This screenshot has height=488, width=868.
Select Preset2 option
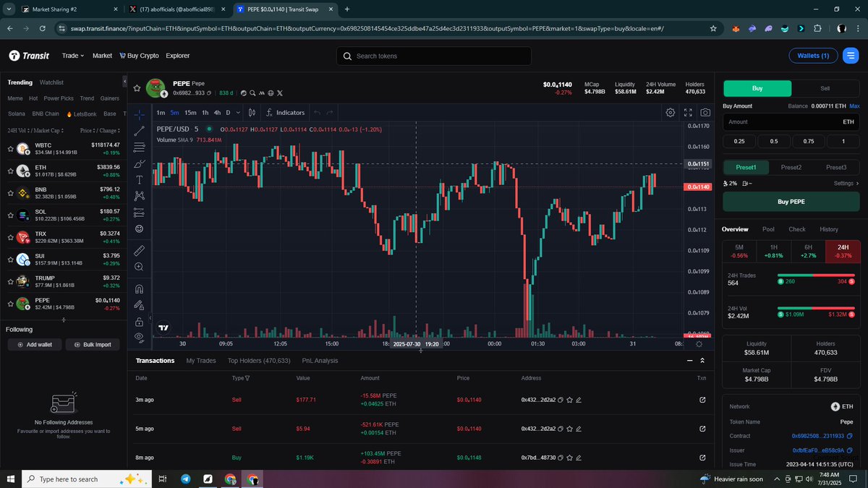coord(791,167)
